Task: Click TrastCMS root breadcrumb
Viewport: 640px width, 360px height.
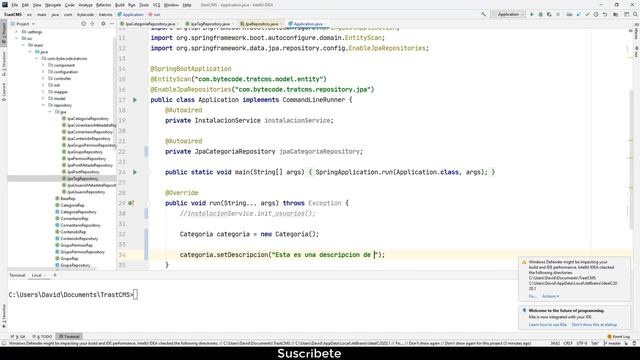Action: point(13,14)
